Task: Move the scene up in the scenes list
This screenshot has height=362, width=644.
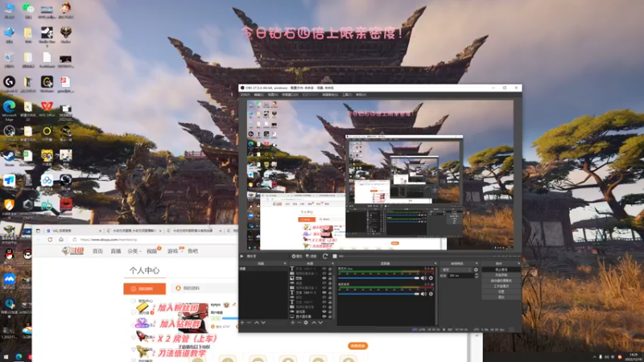Action: 257,323
